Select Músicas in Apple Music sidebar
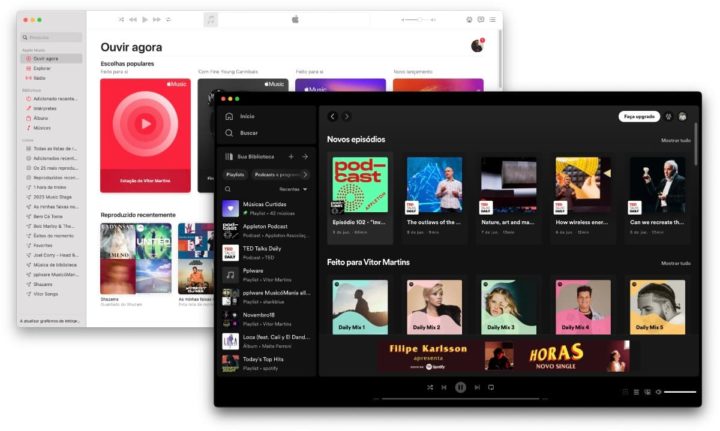 [x=51, y=128]
